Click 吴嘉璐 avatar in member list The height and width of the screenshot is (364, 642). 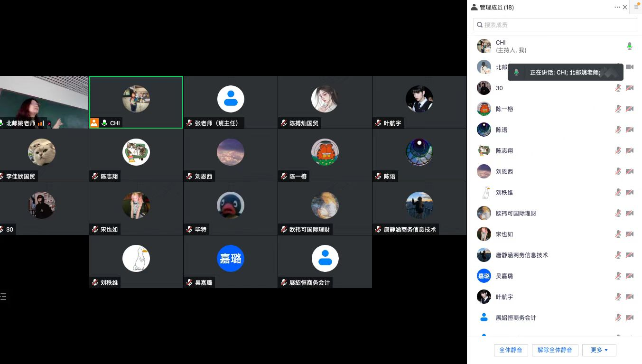point(484,276)
